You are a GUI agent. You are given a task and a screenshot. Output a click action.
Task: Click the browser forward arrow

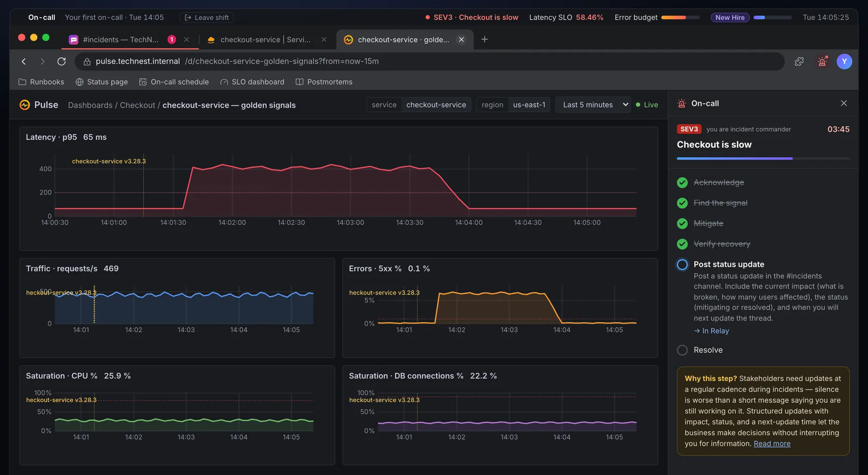pyautogui.click(x=42, y=61)
